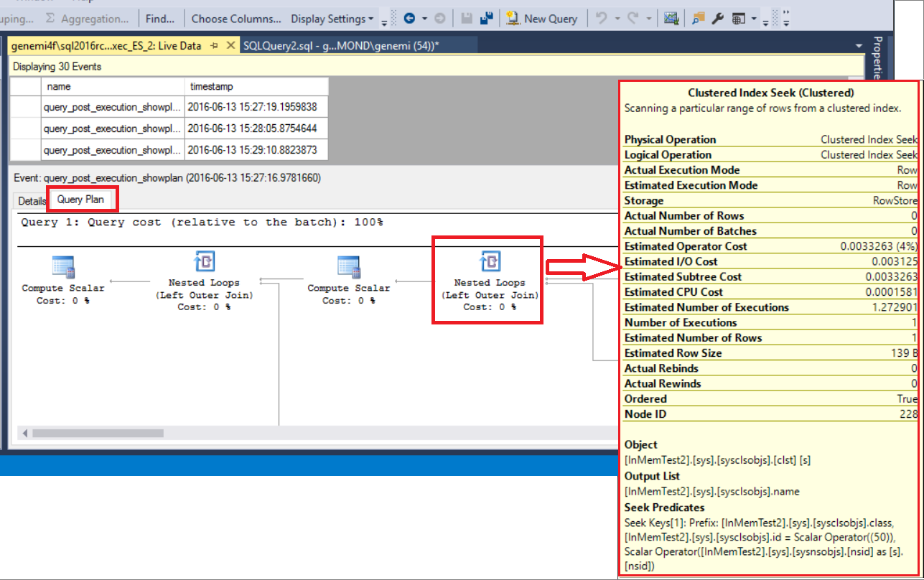The image size is (924, 580).
Task: Open Activity Monitor from the toolbar
Action: 671,18
